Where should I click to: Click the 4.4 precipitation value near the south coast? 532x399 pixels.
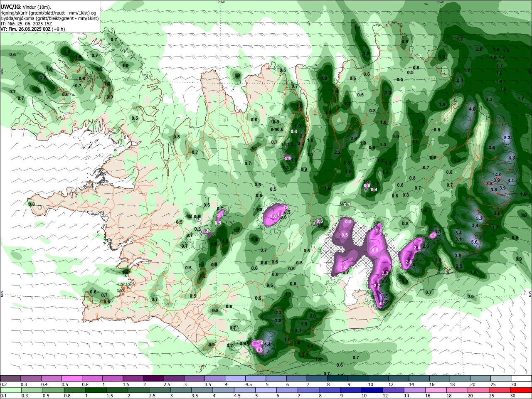pyautogui.click(x=267, y=344)
